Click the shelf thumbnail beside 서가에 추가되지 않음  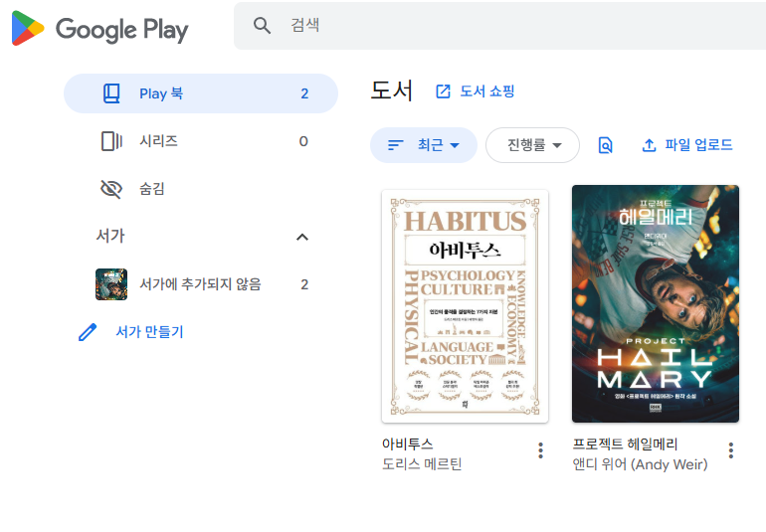(x=111, y=284)
